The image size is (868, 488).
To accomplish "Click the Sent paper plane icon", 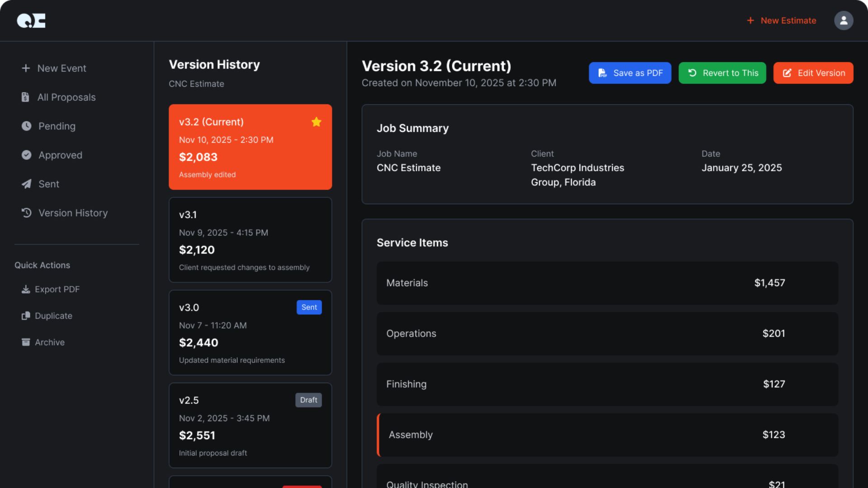I will click(27, 184).
